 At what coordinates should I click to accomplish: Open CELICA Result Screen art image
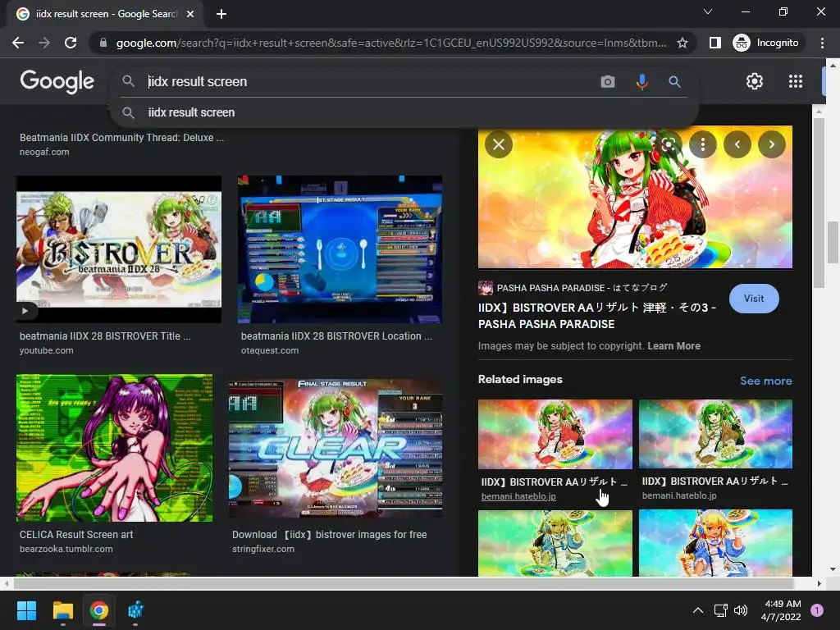pyautogui.click(x=114, y=448)
